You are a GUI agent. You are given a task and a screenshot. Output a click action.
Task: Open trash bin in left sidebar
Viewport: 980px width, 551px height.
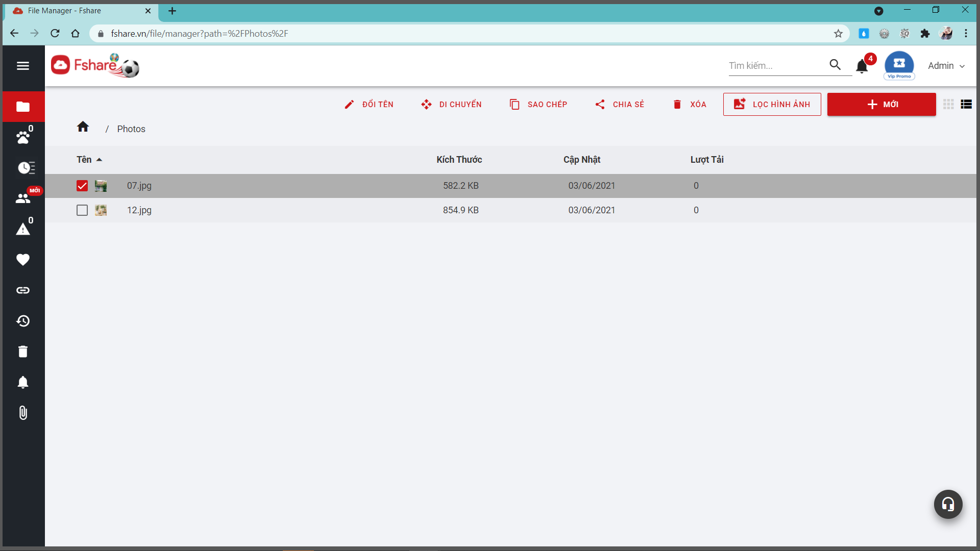(x=22, y=352)
